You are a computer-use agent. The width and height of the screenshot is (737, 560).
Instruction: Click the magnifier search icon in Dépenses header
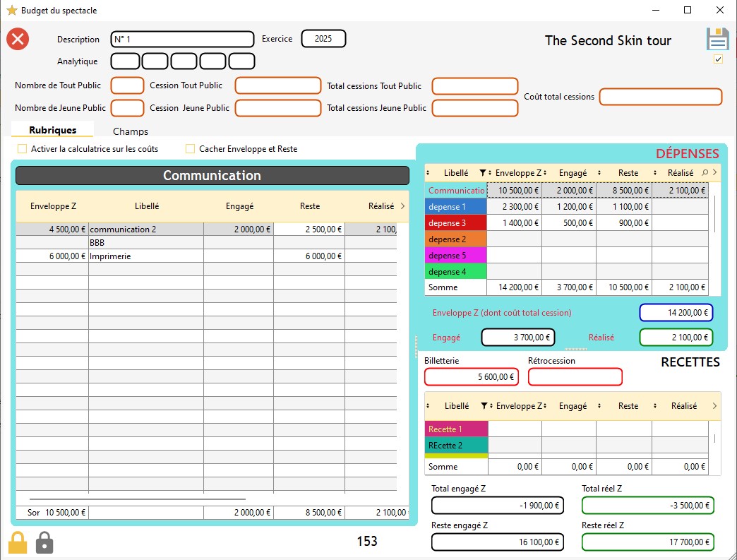(705, 173)
